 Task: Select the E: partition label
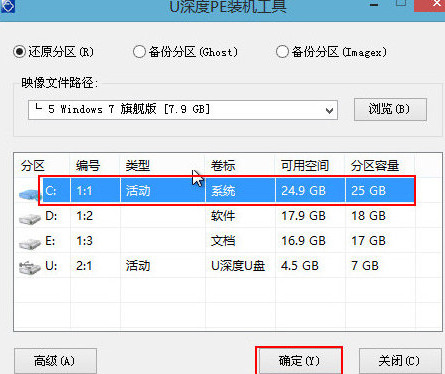point(50,241)
